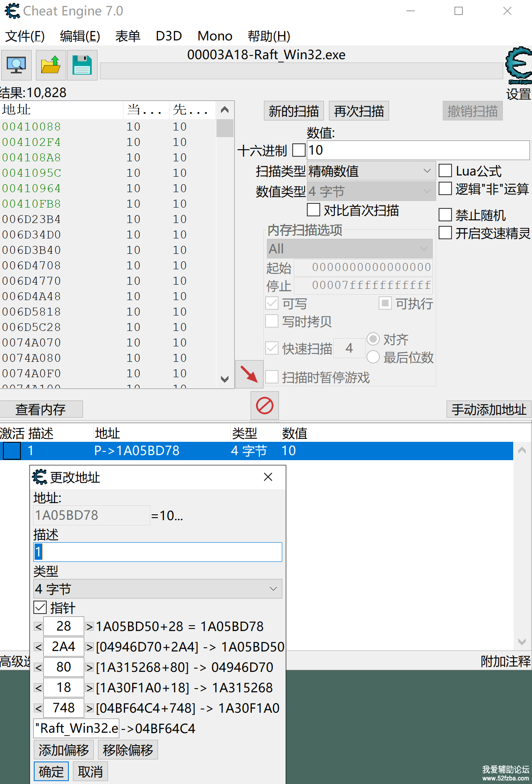532x784 pixels.
Task: Toggle the 十六进制 hex checkbox
Action: pos(299,150)
